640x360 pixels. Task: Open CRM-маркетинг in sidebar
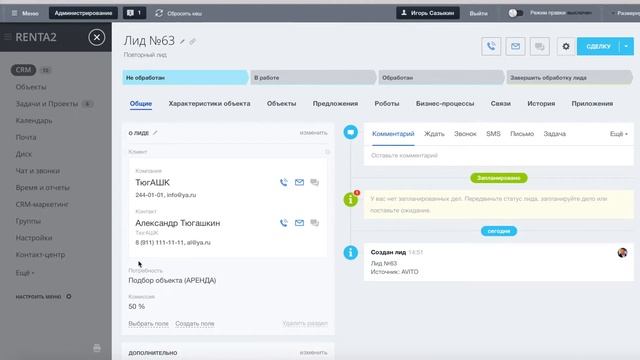42,204
